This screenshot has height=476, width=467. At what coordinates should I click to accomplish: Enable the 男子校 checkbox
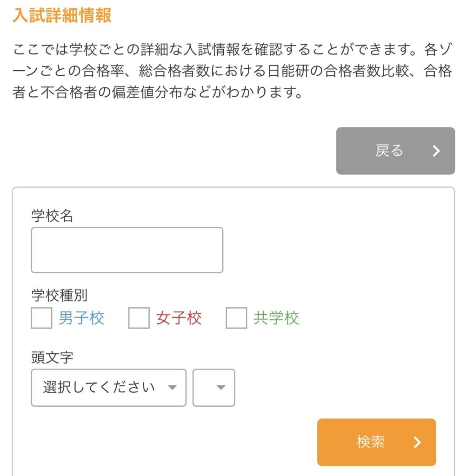point(41,319)
